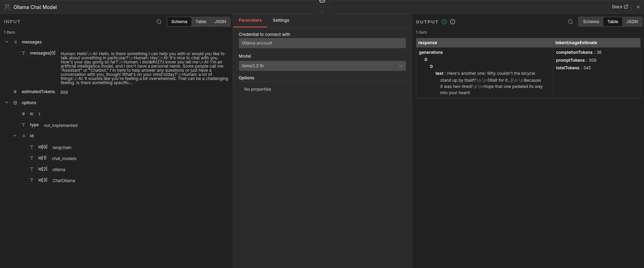Click the messages[0] conversation text
This screenshot has height=268, width=644.
click(144, 68)
